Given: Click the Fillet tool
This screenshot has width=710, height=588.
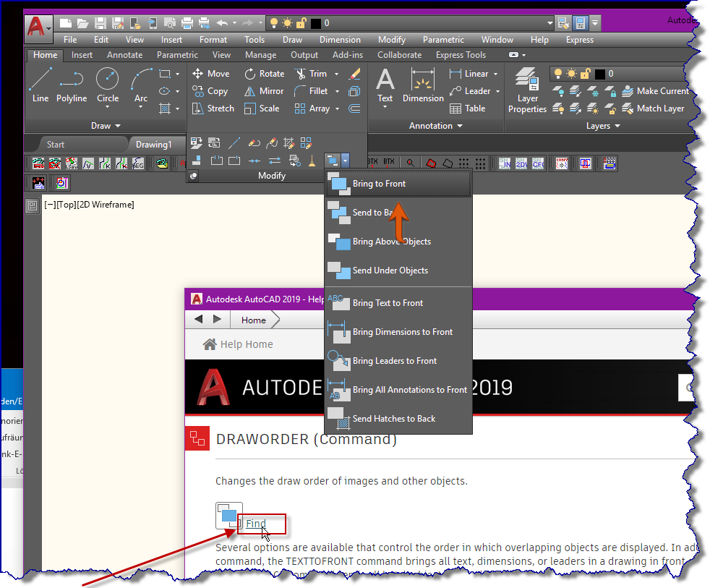Looking at the screenshot, I should [x=311, y=91].
